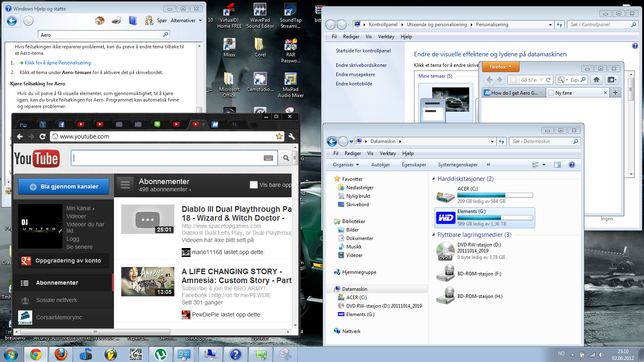Click Spør ask icon in Help toolbar
Viewport: 644px width, 362px height.
click(x=149, y=21)
